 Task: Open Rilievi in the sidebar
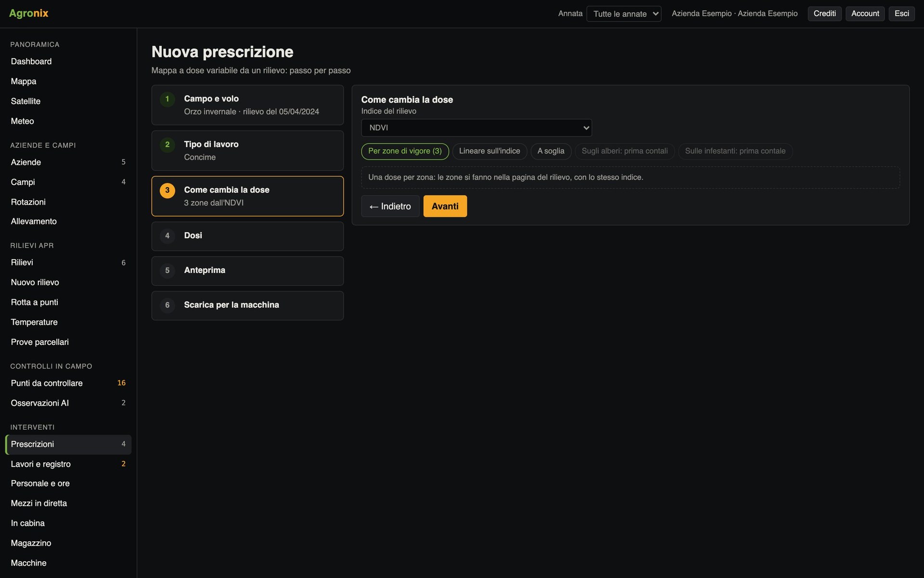[68, 263]
